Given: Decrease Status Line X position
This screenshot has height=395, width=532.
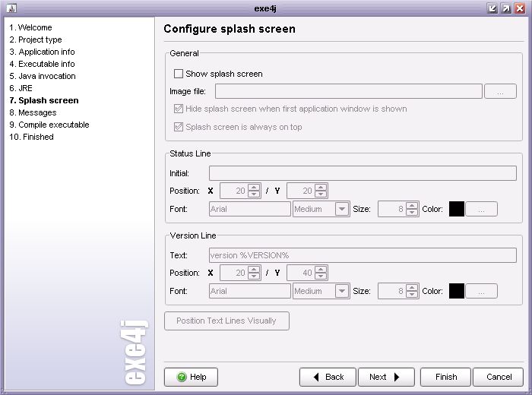Looking at the screenshot, I should tap(254, 194).
